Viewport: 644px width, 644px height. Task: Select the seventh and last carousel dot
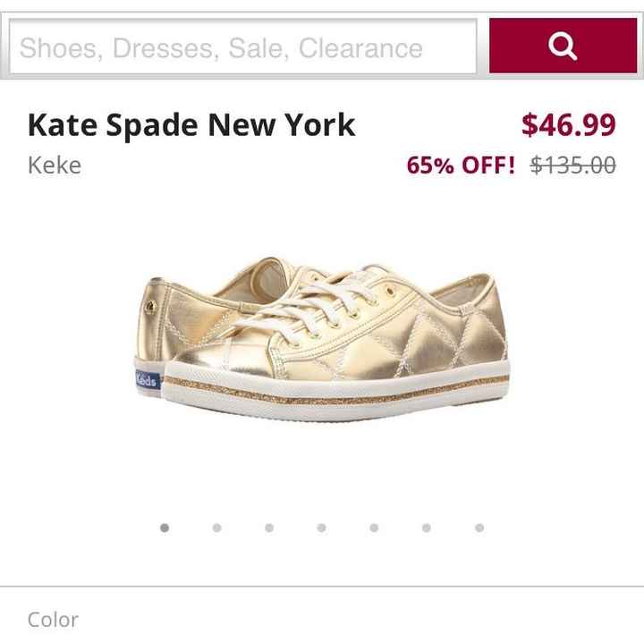point(479,528)
